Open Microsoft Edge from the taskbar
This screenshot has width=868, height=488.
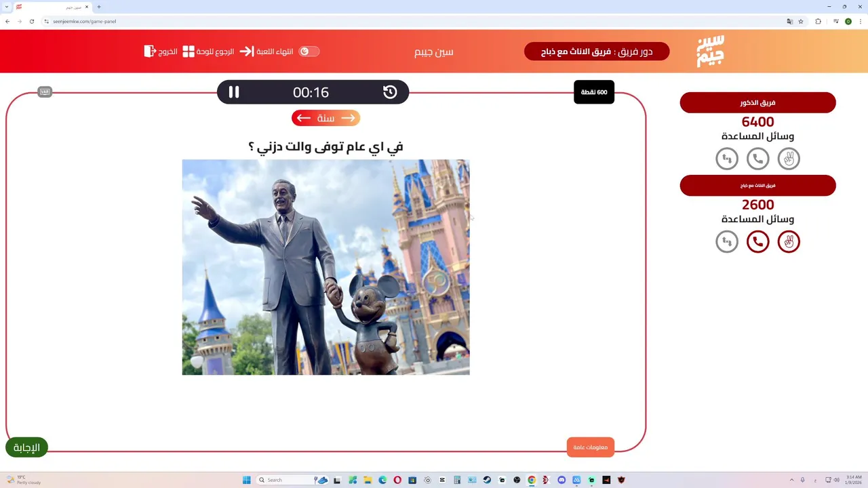point(382,480)
